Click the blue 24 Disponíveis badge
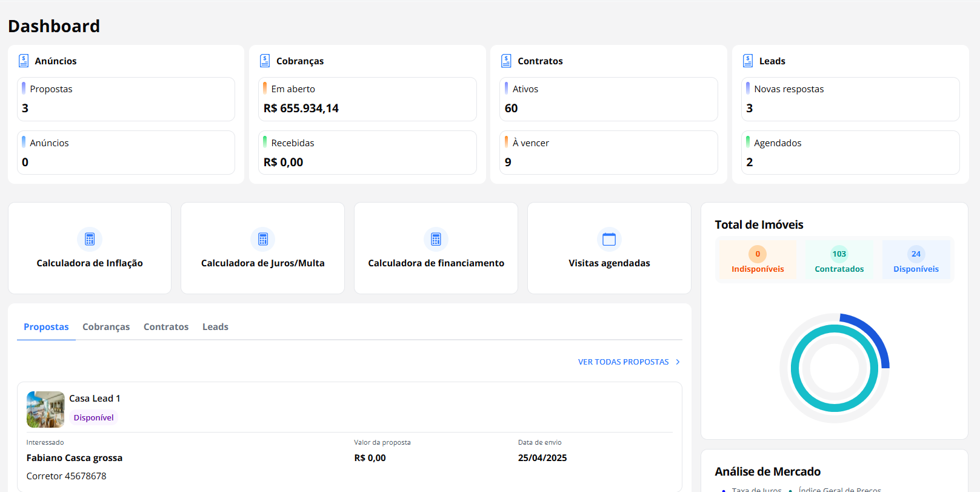 (x=916, y=254)
